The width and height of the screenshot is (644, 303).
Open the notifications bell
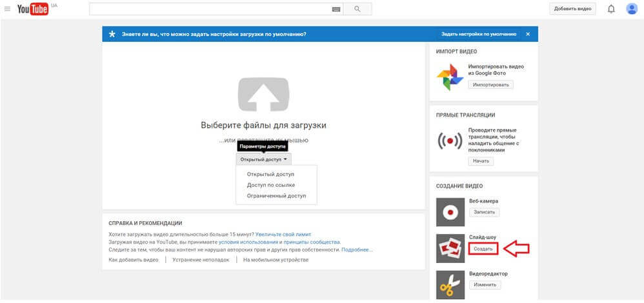click(611, 9)
